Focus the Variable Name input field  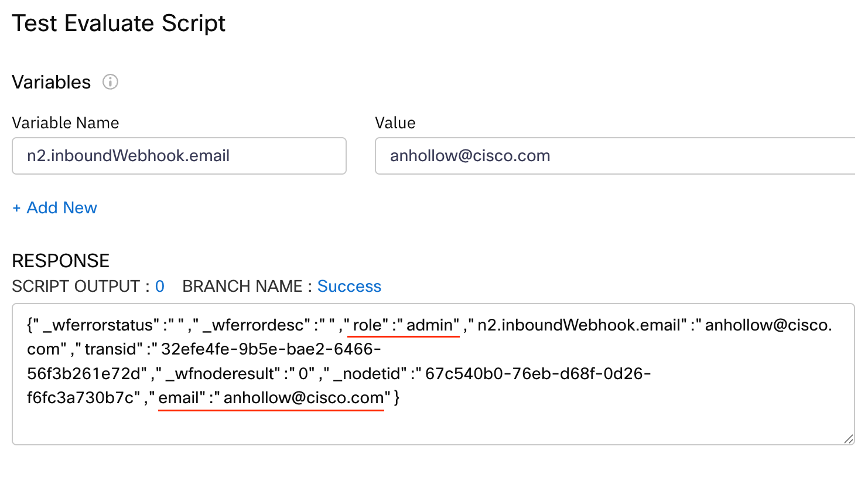[179, 156]
